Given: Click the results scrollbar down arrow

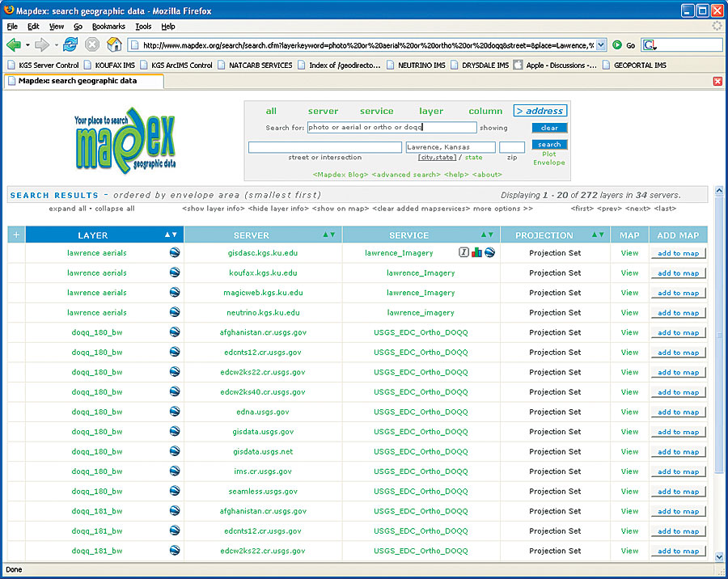Looking at the screenshot, I should 719,556.
